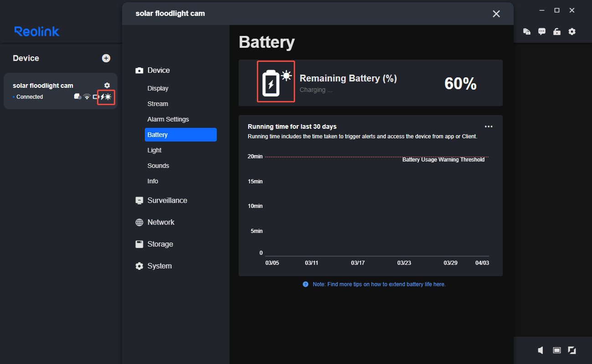The image size is (592, 364).
Task: Expand the Surveillance settings section
Action: (166, 200)
